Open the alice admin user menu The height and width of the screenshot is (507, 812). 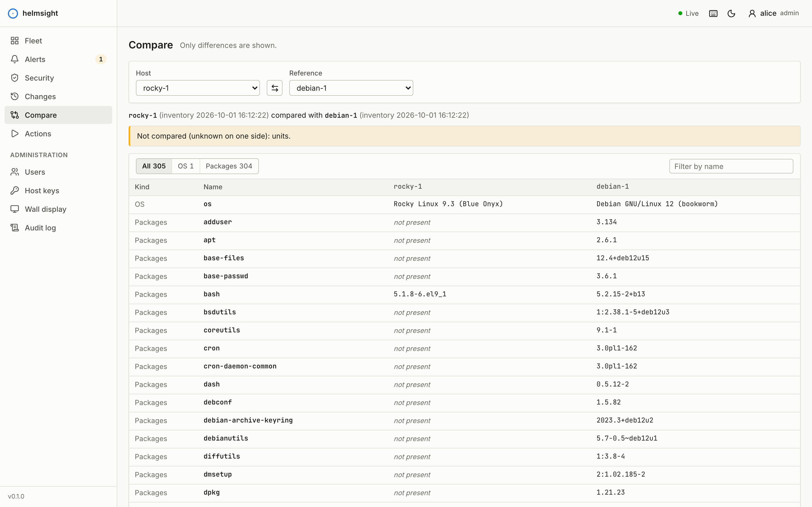point(773,14)
